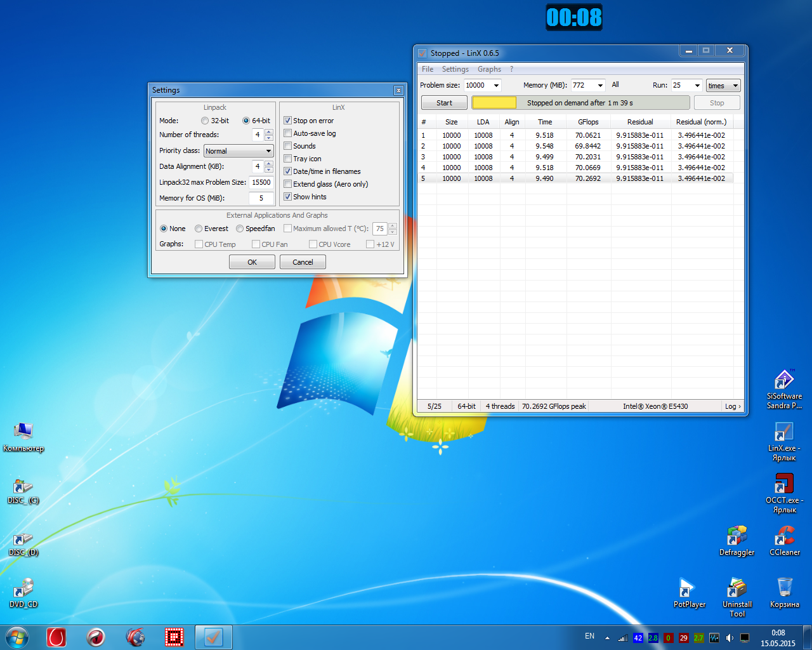Click the 70.2692 GFlops peak status entry
The width and height of the screenshot is (812, 650).
click(554, 406)
